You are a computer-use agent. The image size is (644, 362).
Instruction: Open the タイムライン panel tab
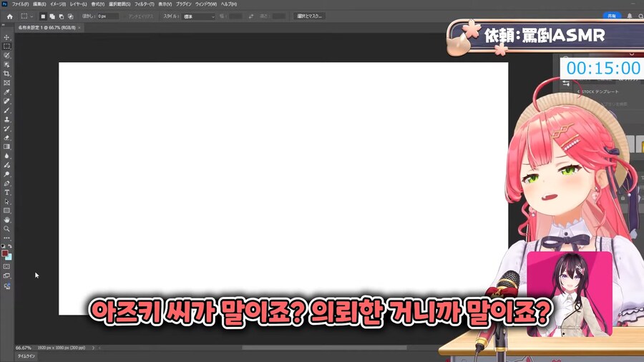[x=26, y=356]
